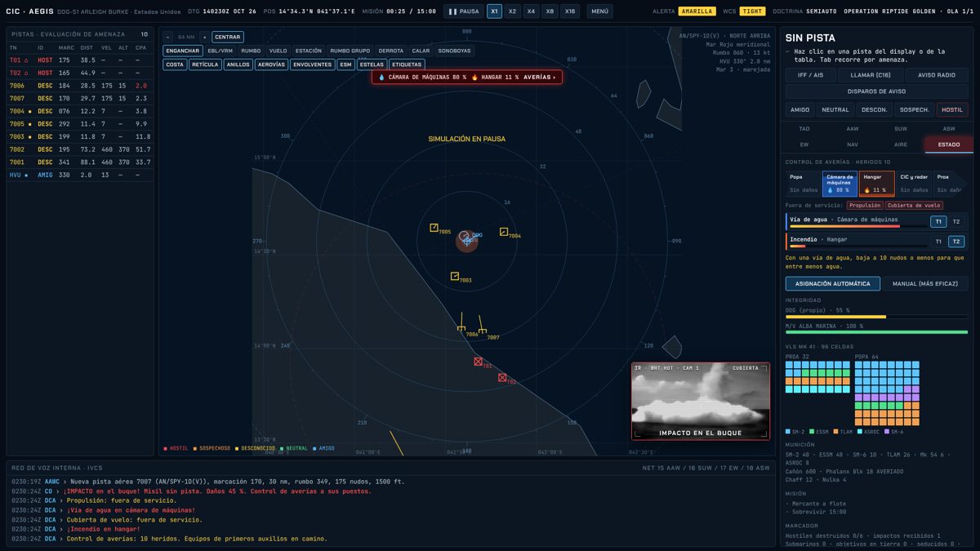
Task: Toggle the ETIQUETAS labels overlay
Action: 407,64
